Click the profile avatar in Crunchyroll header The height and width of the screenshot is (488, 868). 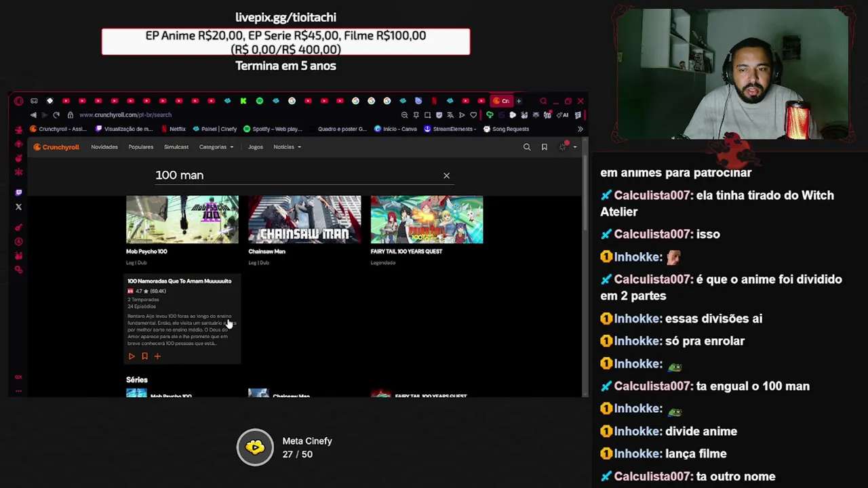pyautogui.click(x=564, y=146)
